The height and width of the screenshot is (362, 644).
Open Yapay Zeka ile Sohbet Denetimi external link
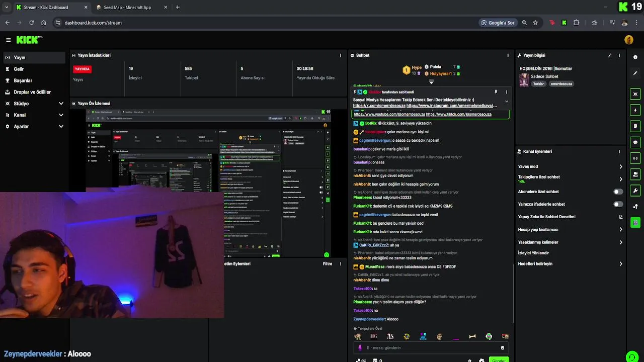[620, 217]
